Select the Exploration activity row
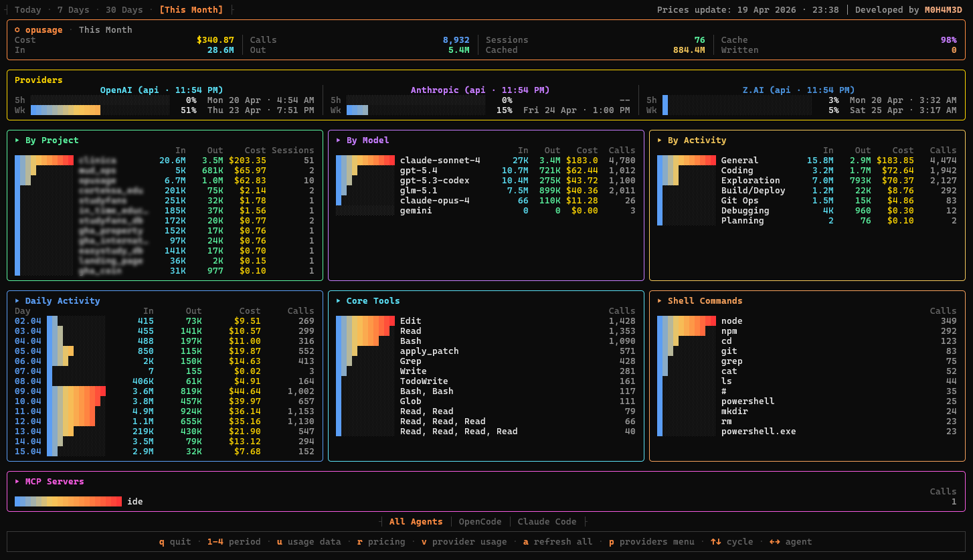The height and width of the screenshot is (560, 973). pyautogui.click(x=806, y=181)
